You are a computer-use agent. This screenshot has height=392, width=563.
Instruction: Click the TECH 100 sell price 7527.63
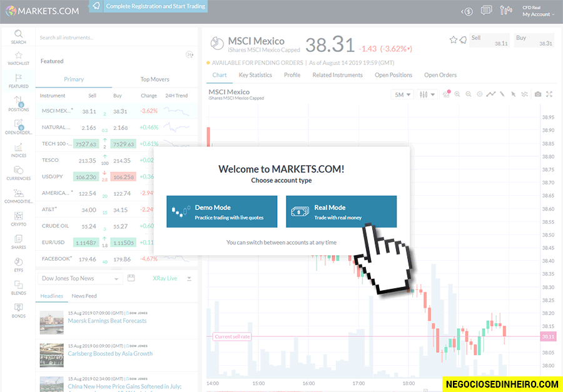86,144
